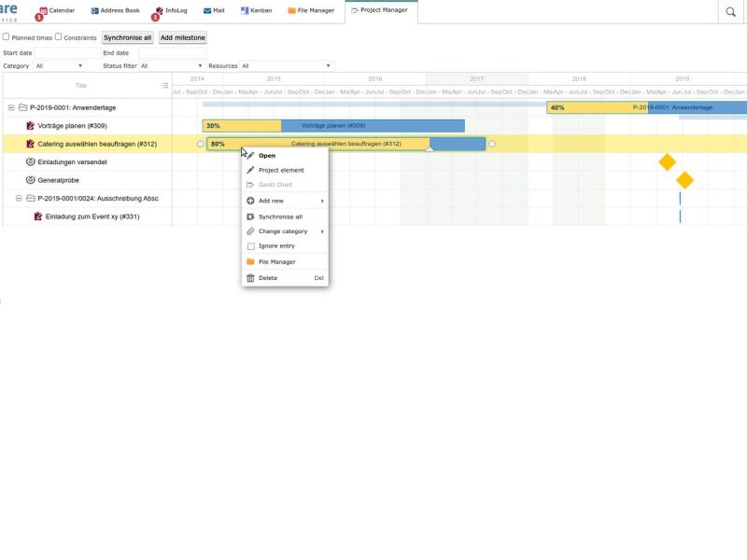Toggle the Constraints checkbox
This screenshot has width=747, height=560.
58,36
